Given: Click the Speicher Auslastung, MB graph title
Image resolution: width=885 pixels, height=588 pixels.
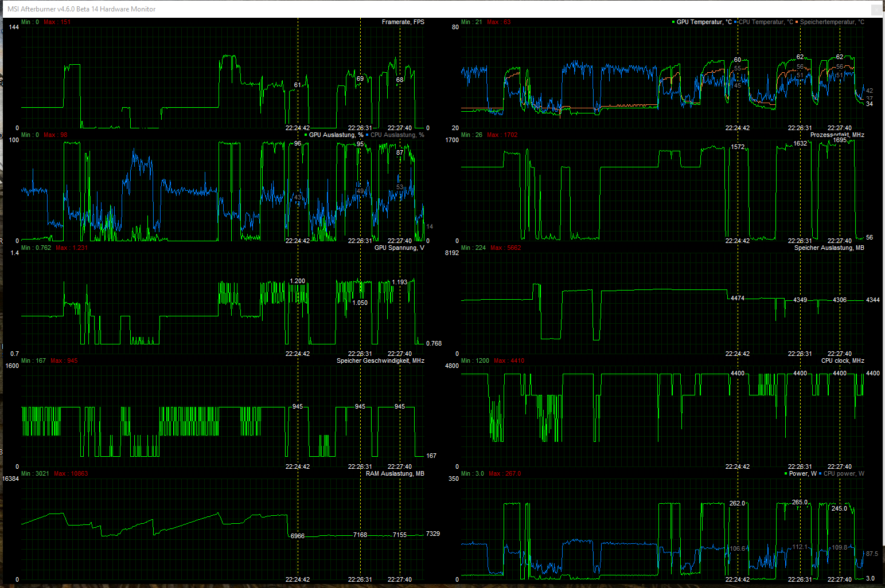Looking at the screenshot, I should pos(829,248).
